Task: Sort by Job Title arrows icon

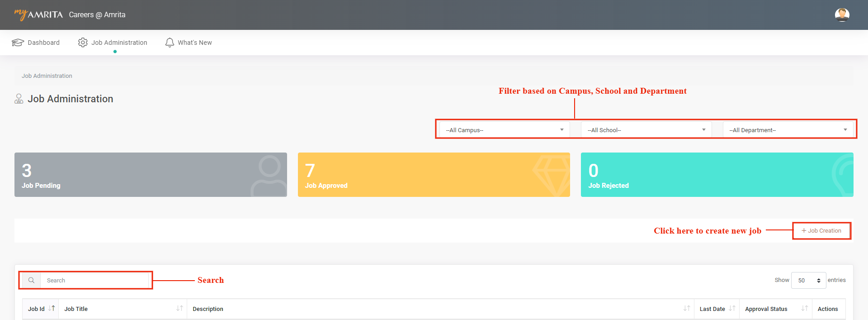Action: 179,309
